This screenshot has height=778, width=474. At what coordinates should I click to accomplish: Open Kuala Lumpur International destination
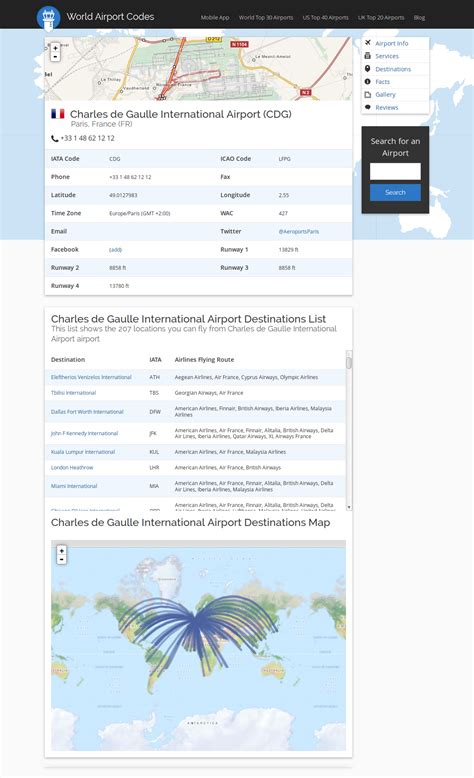[x=83, y=452]
